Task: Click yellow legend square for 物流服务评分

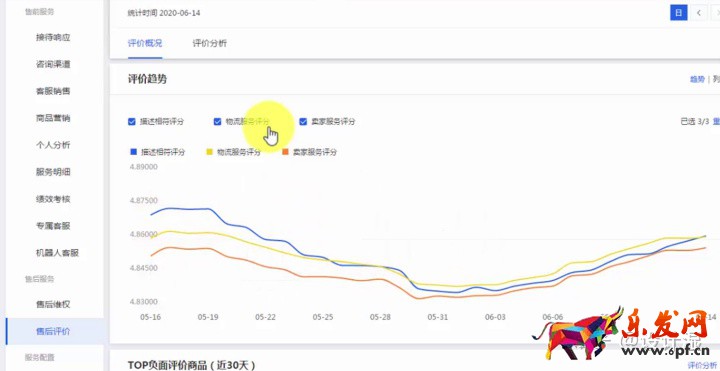Action: click(x=209, y=152)
